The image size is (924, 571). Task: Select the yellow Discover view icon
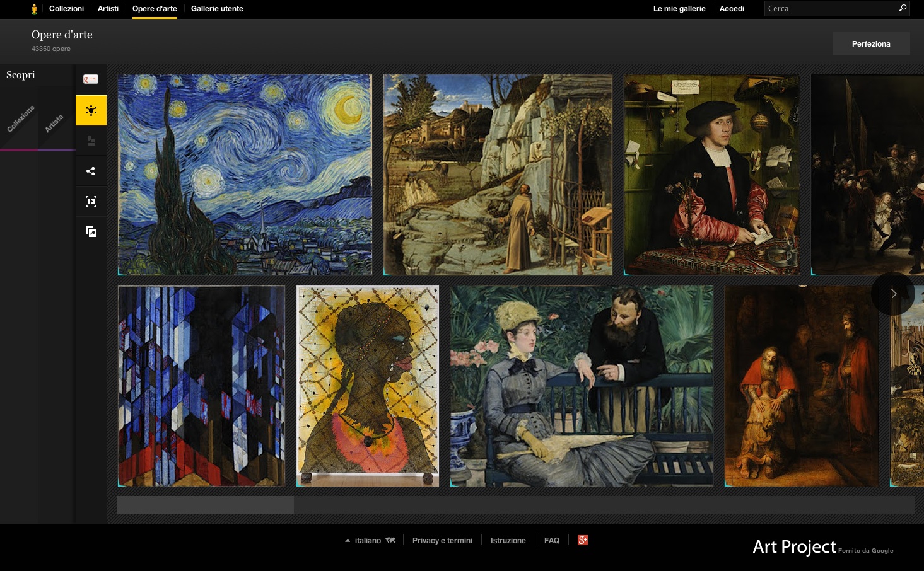[91, 110]
